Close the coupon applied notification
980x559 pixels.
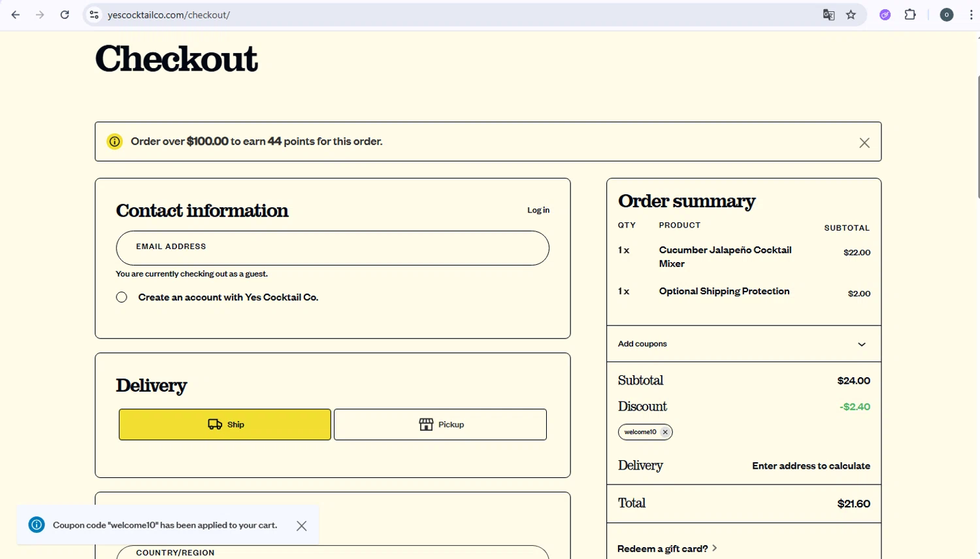pyautogui.click(x=301, y=526)
